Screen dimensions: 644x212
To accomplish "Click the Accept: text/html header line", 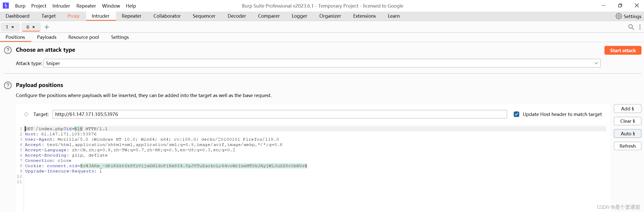I will pos(154,145).
